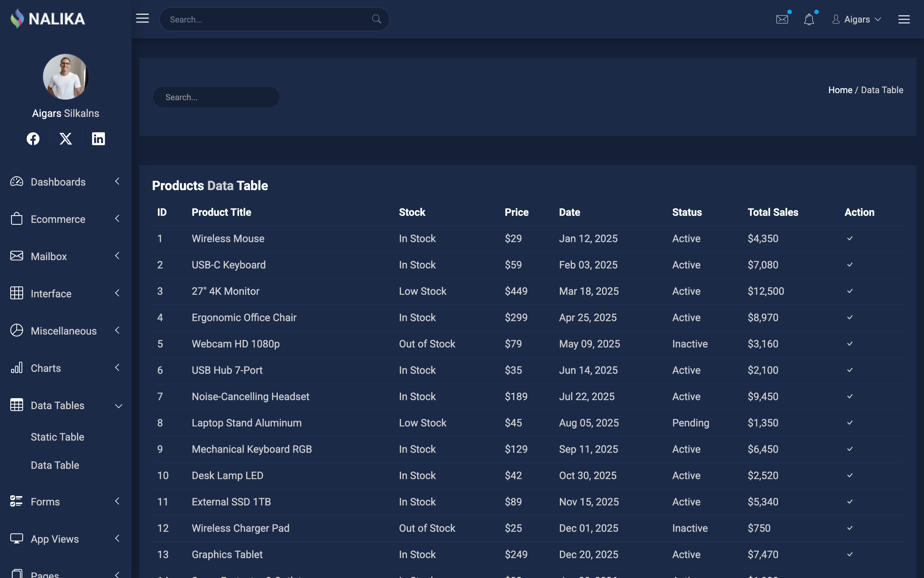
Task: Expand the Mailbox menu chevron
Action: 117,256
